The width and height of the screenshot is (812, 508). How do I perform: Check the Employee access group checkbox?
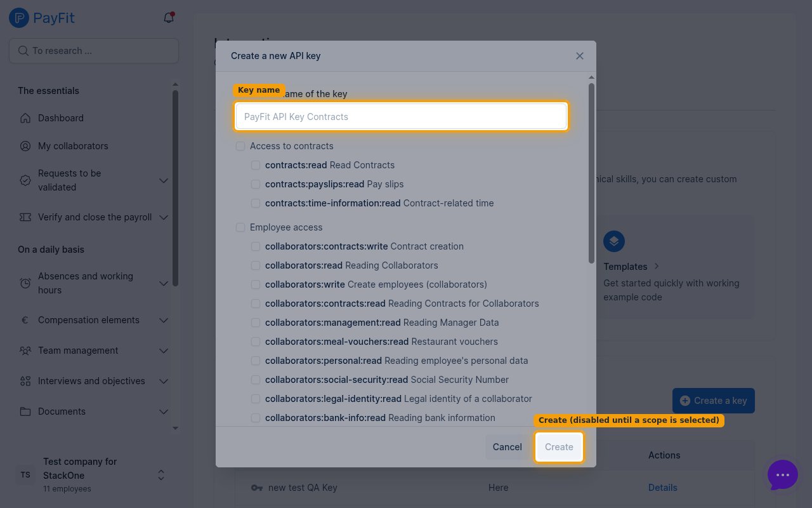[240, 227]
